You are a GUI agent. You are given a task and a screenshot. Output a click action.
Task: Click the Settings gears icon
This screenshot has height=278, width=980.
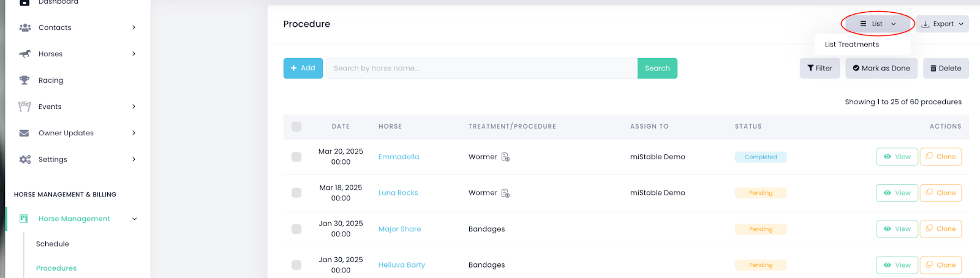coord(25,159)
